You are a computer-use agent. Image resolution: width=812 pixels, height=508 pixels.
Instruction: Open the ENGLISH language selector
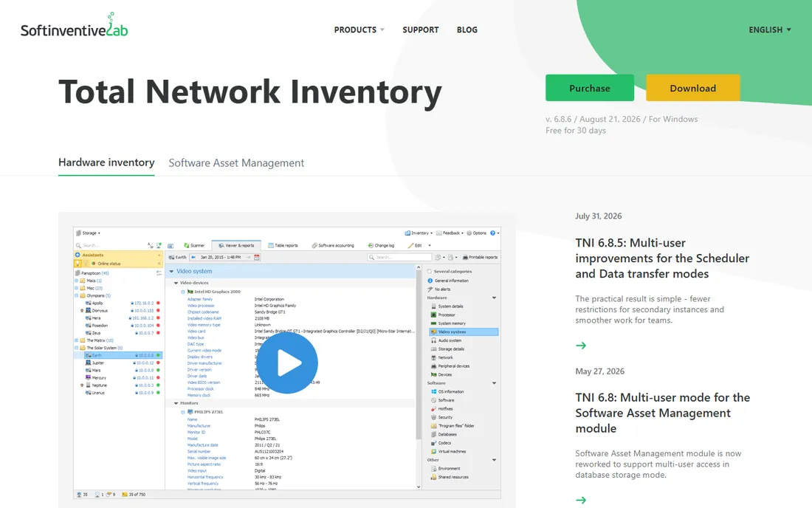769,30
